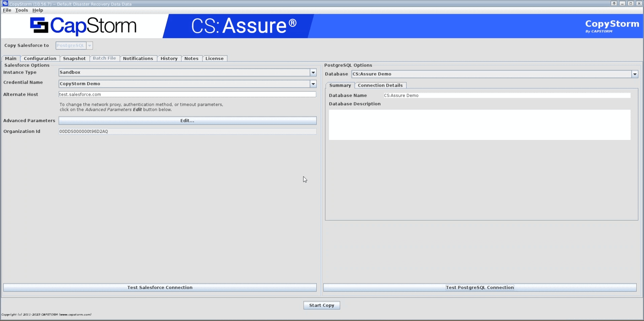
Task: Switch to the Main tab
Action: pos(11,58)
